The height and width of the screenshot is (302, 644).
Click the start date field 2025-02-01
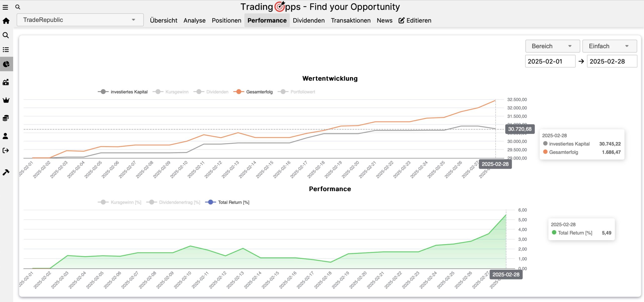[x=550, y=61]
